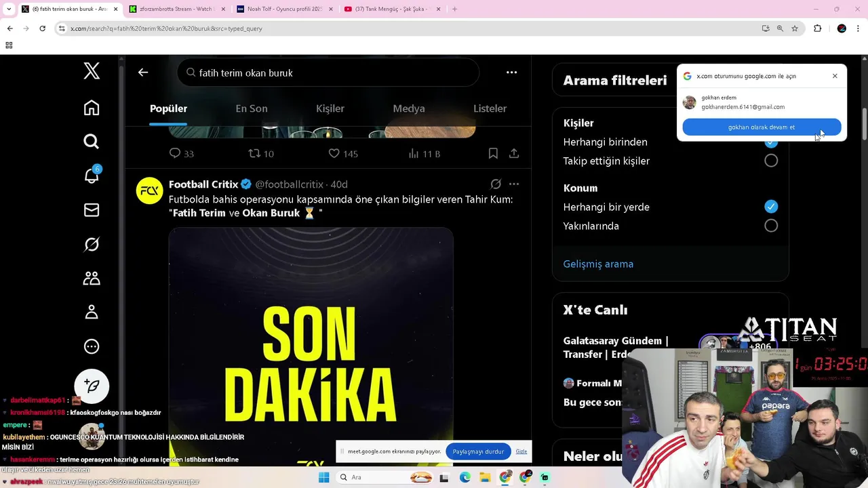Go to Home in X sidebar
The height and width of the screenshot is (488, 868).
[92, 108]
